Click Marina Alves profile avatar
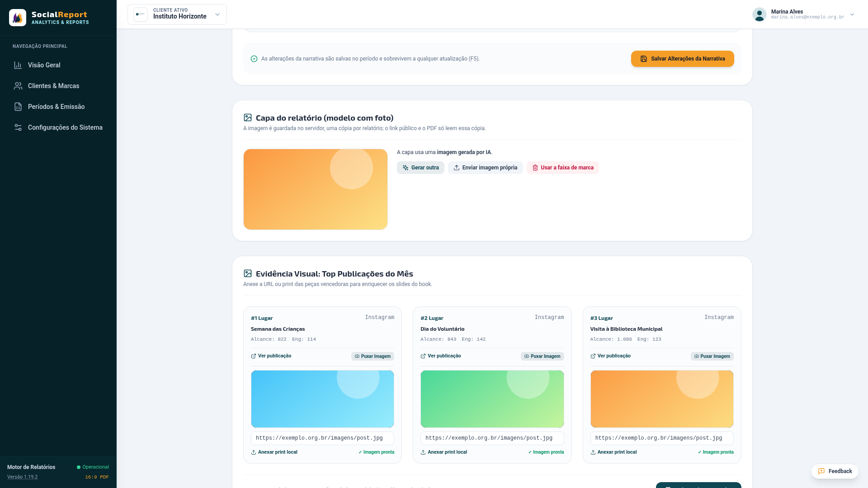This screenshot has width=868, height=488. click(x=759, y=14)
